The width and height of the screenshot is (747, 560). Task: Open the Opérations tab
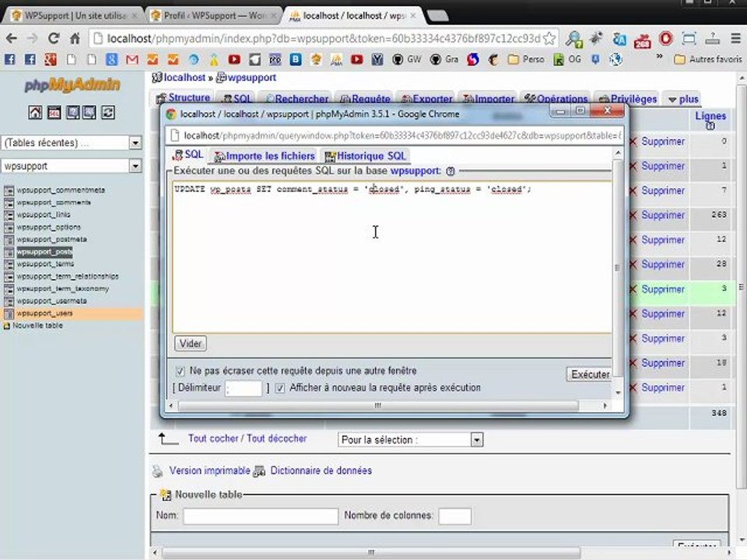click(556, 99)
